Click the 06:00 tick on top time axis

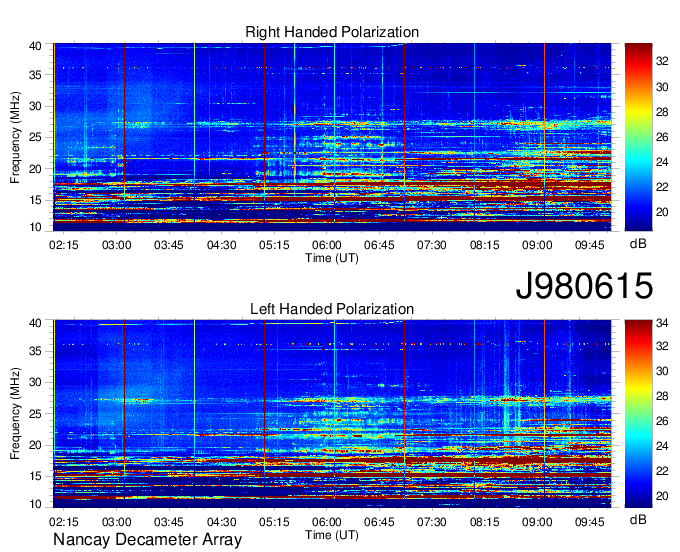point(327,245)
